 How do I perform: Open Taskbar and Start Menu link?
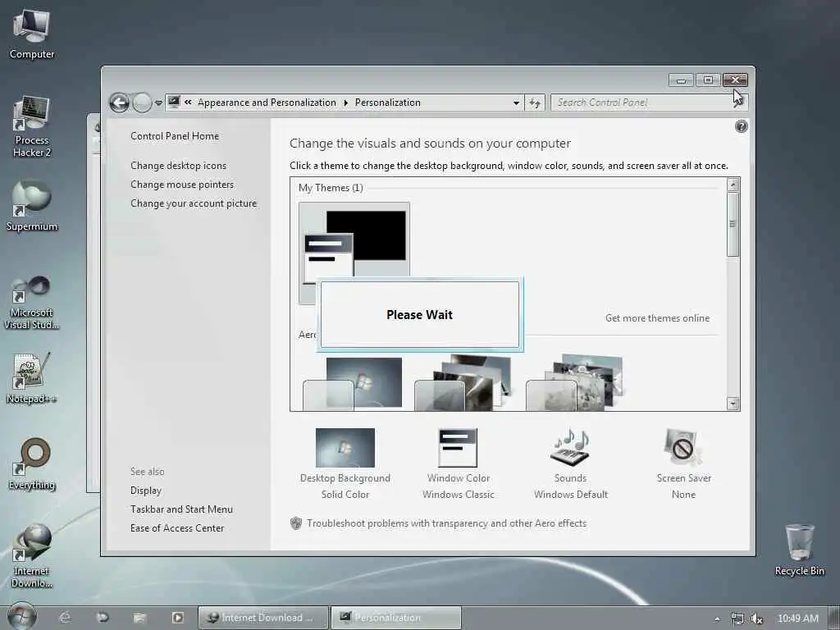[181, 509]
